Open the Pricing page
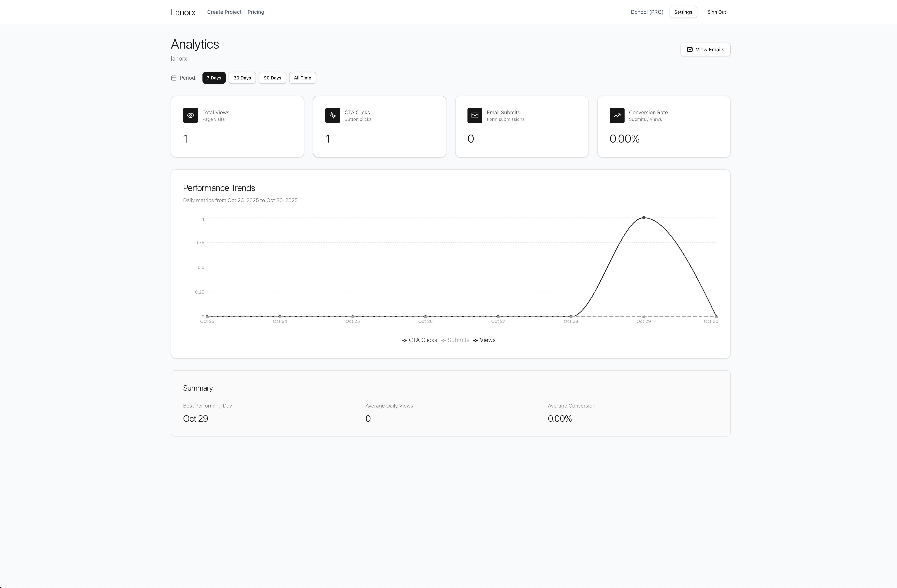897x588 pixels. tap(256, 12)
